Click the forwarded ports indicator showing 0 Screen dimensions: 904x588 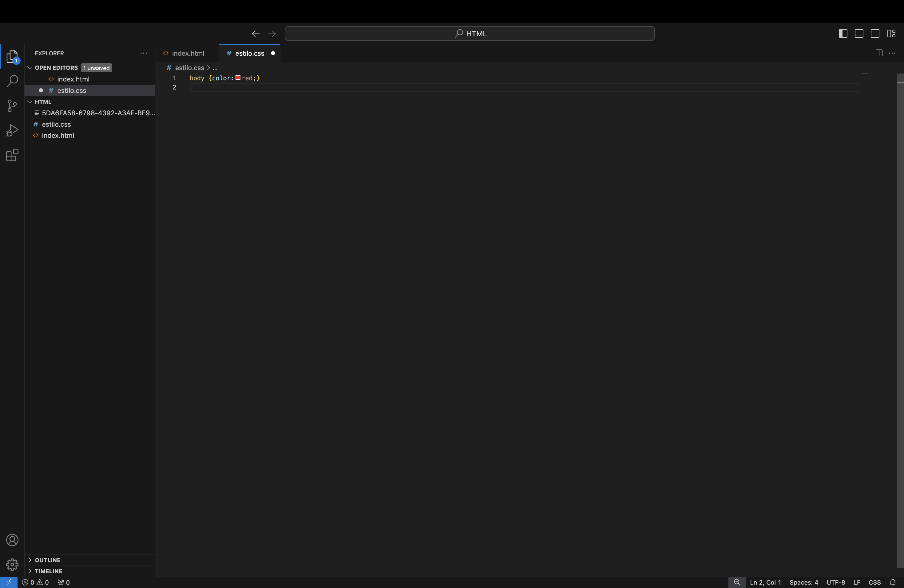(x=64, y=582)
